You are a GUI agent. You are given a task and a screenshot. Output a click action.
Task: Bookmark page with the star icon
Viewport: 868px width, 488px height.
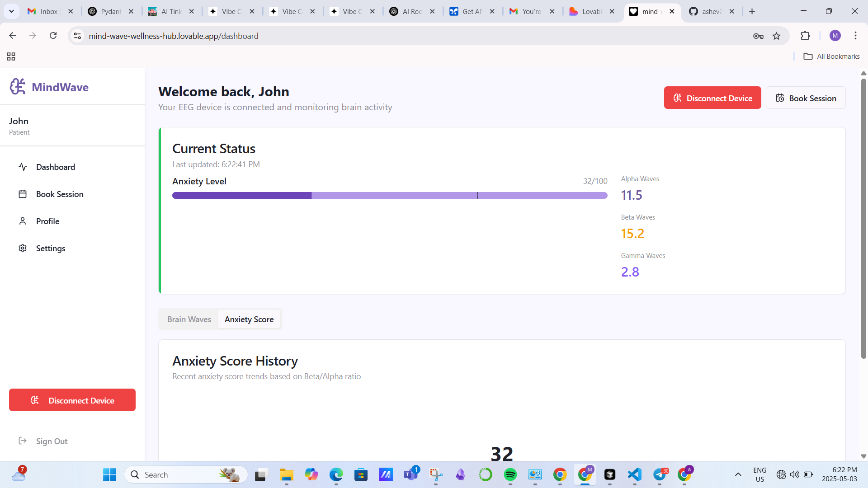click(x=776, y=36)
